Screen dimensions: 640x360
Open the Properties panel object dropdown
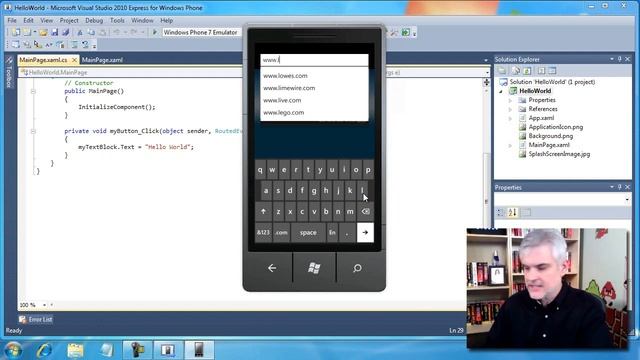point(627,199)
